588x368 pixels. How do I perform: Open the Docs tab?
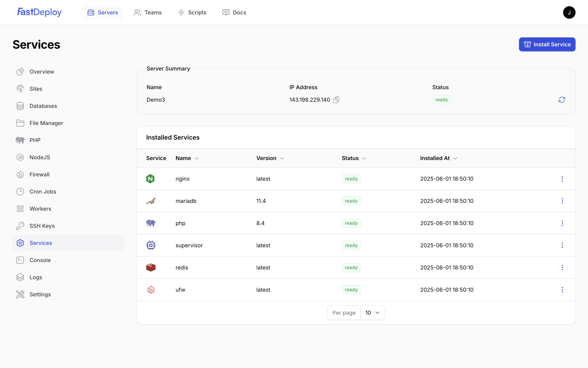pos(234,12)
